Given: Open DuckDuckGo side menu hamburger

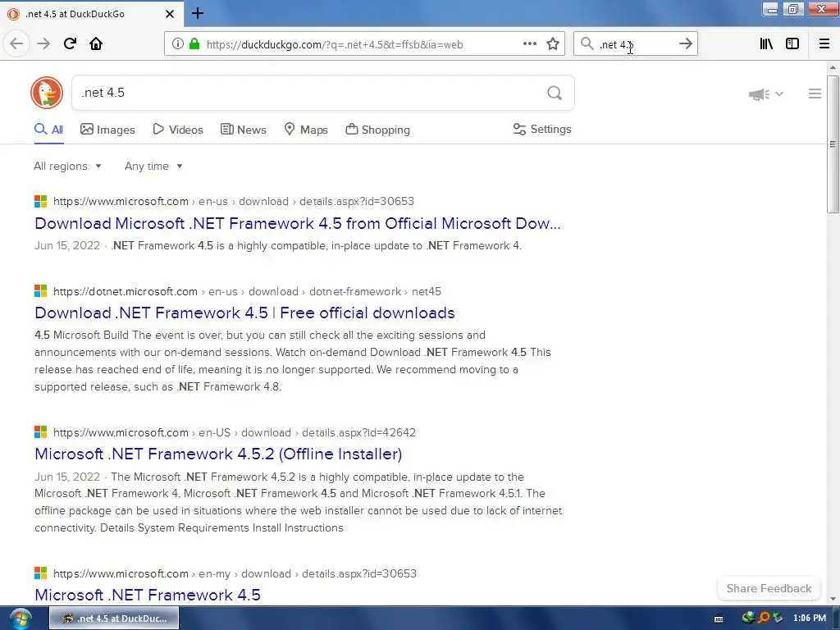Looking at the screenshot, I should tap(815, 94).
